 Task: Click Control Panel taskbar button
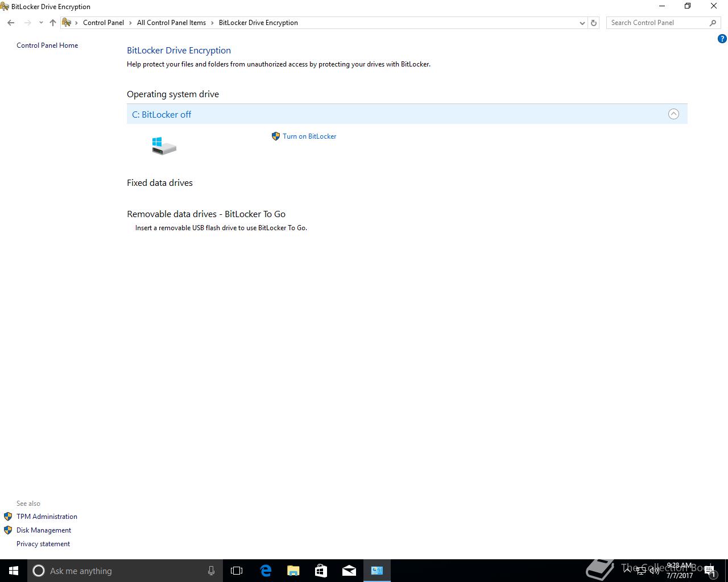[377, 571]
